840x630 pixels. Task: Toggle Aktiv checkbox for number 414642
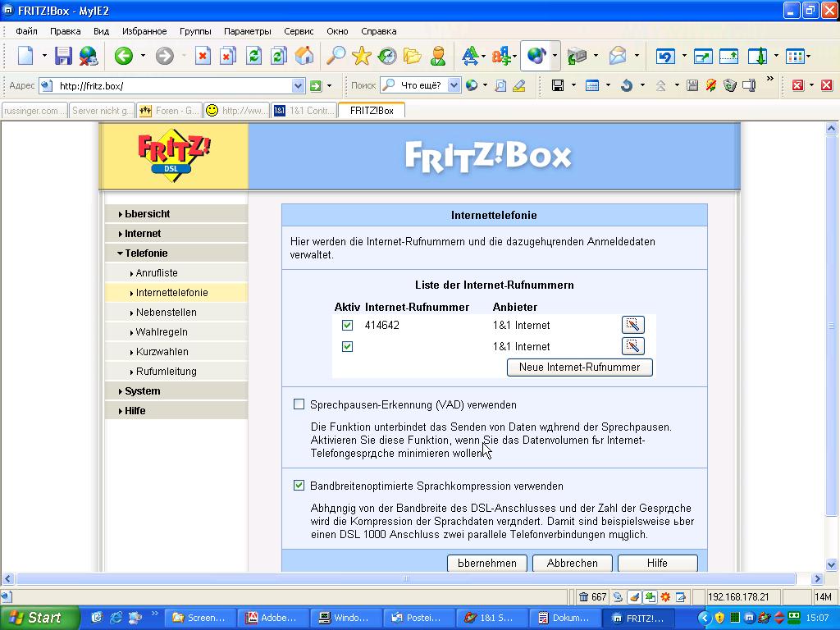click(x=347, y=325)
